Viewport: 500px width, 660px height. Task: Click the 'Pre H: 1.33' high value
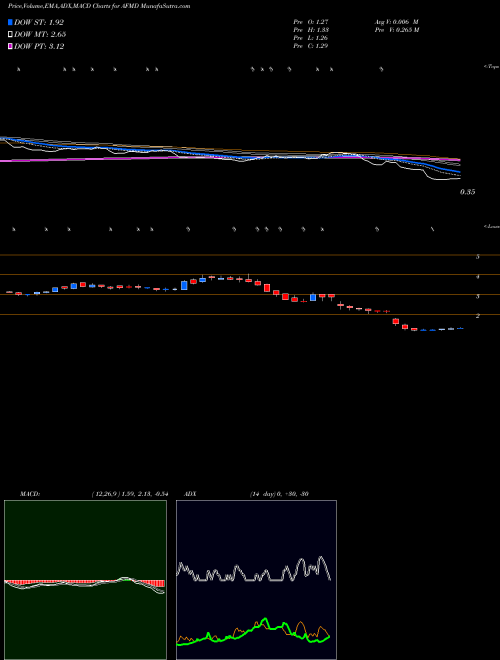pos(311,30)
